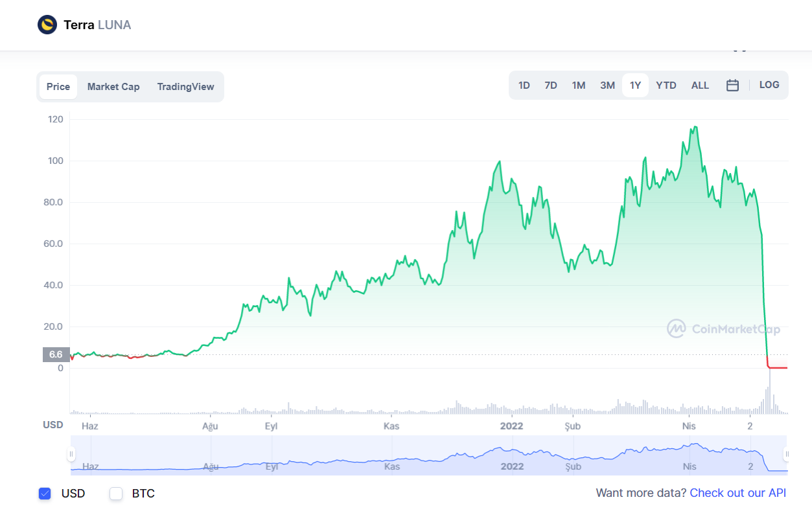This screenshot has width=812, height=515.
Task: Switch to the Price tab
Action: point(58,87)
